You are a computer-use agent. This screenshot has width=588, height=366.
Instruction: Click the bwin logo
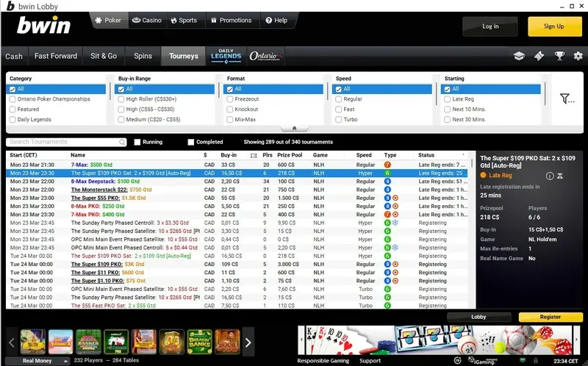43,26
